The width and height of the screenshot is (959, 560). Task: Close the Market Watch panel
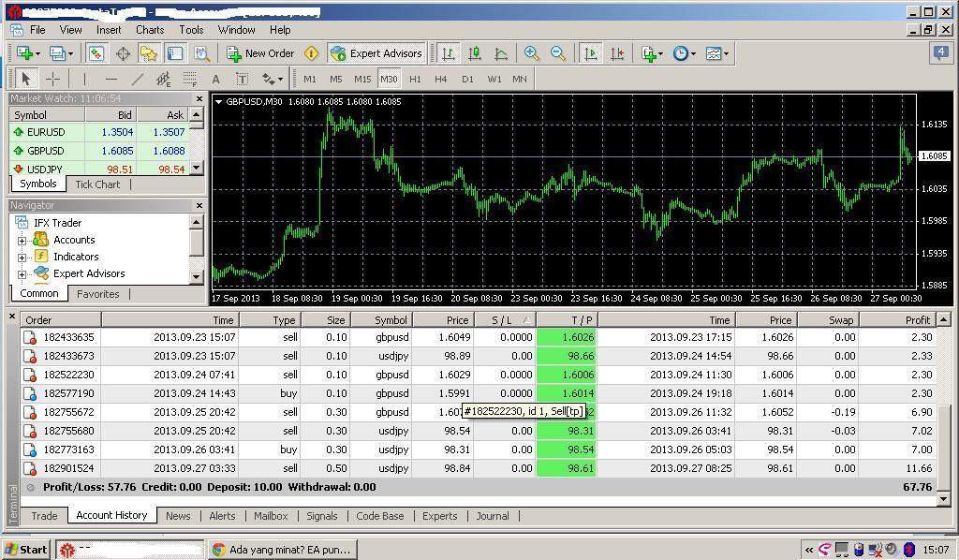[x=199, y=98]
